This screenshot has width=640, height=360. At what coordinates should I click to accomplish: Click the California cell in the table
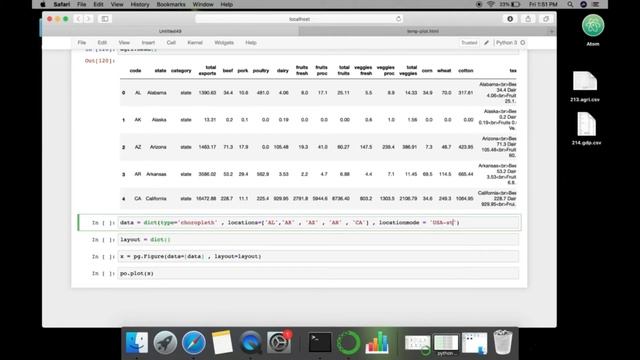click(156, 198)
